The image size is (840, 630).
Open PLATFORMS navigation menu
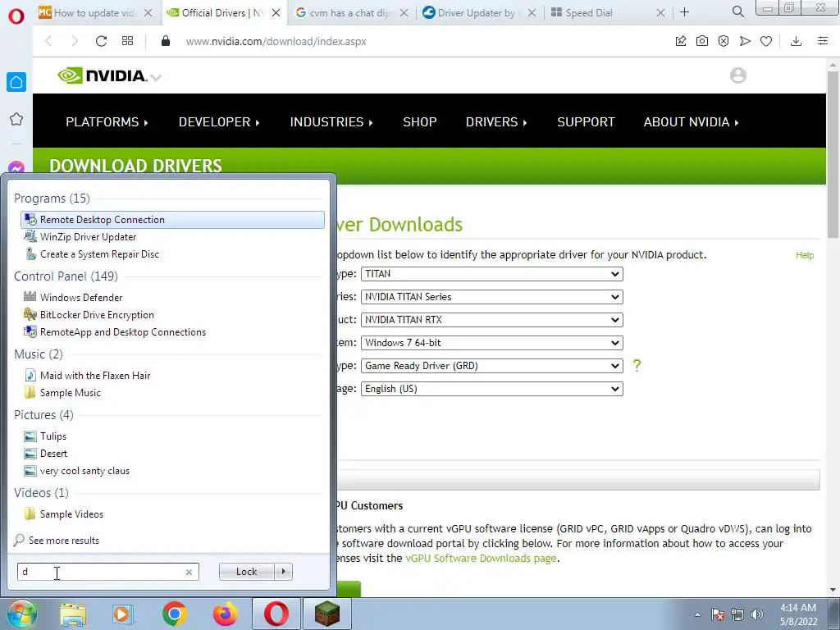pyautogui.click(x=107, y=122)
